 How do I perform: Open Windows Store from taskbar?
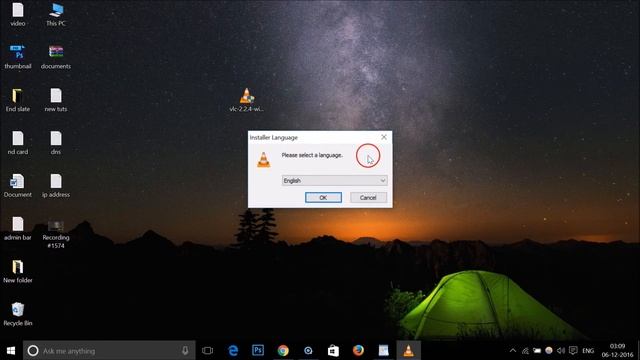pos(333,351)
